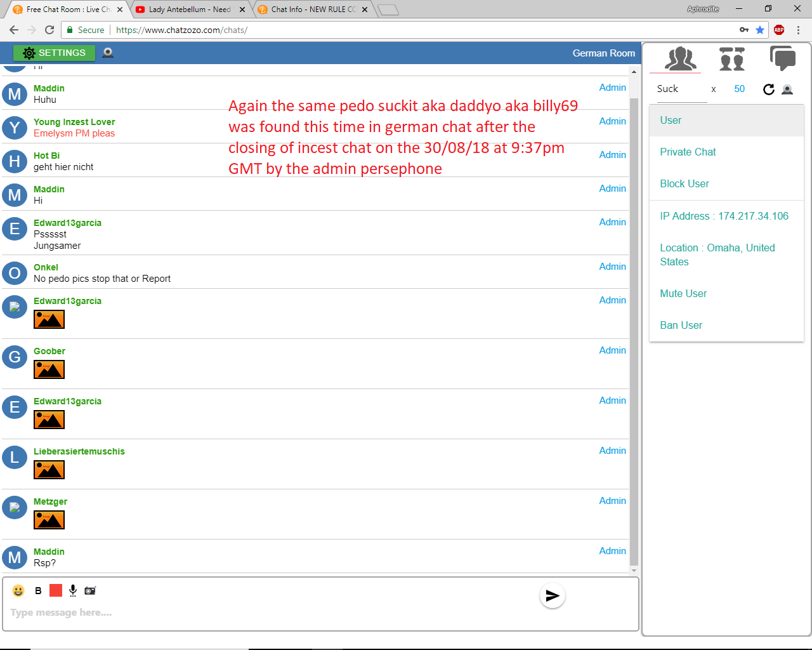Toggle webcam icon next to Settings
The image size is (812, 650).
click(x=108, y=53)
